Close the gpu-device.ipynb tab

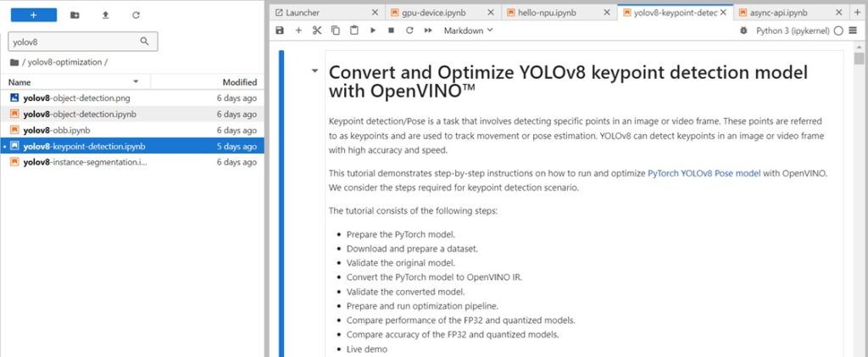pyautogui.click(x=491, y=12)
